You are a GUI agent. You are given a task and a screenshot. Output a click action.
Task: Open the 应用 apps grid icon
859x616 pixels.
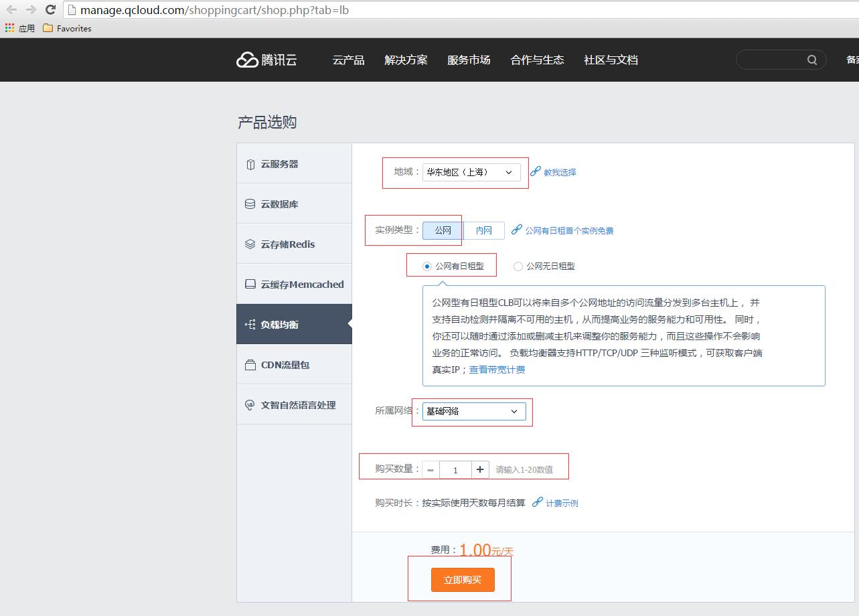[9, 28]
